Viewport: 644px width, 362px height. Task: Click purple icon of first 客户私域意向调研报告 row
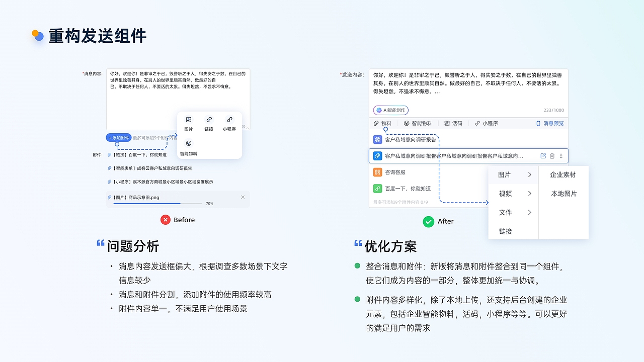(378, 140)
